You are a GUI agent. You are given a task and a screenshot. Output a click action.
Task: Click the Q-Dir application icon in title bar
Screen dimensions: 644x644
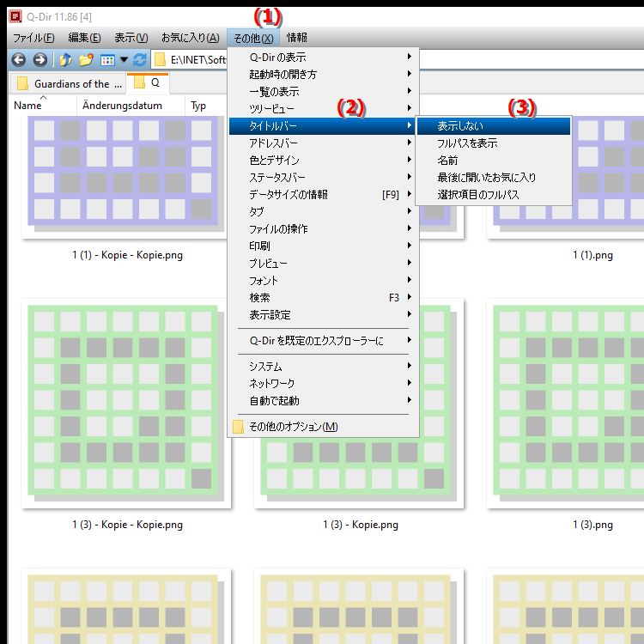tap(15, 16)
